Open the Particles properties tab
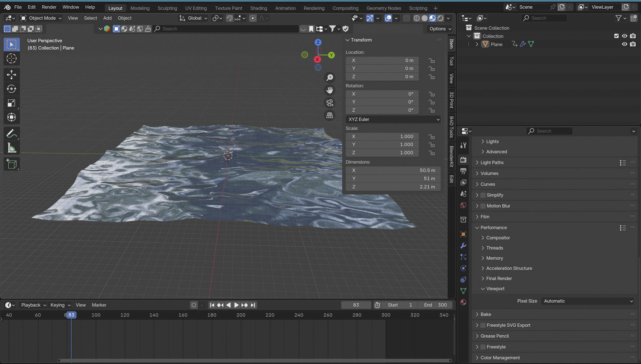 (463, 257)
